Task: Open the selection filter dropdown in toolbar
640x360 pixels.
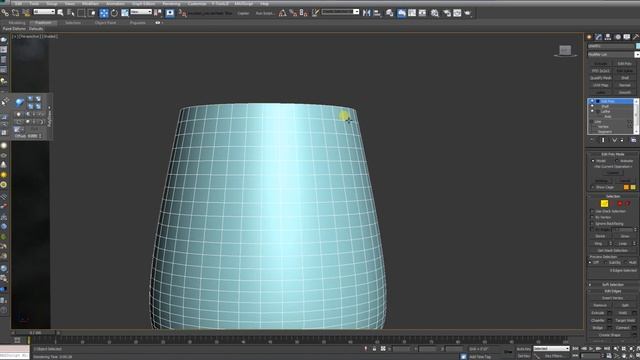Action: click(x=44, y=12)
